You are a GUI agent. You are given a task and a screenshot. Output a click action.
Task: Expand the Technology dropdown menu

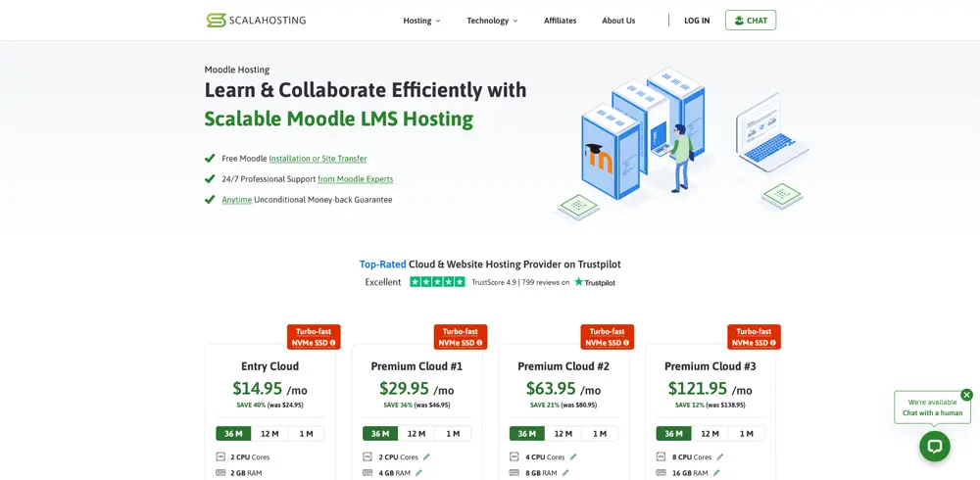(492, 21)
